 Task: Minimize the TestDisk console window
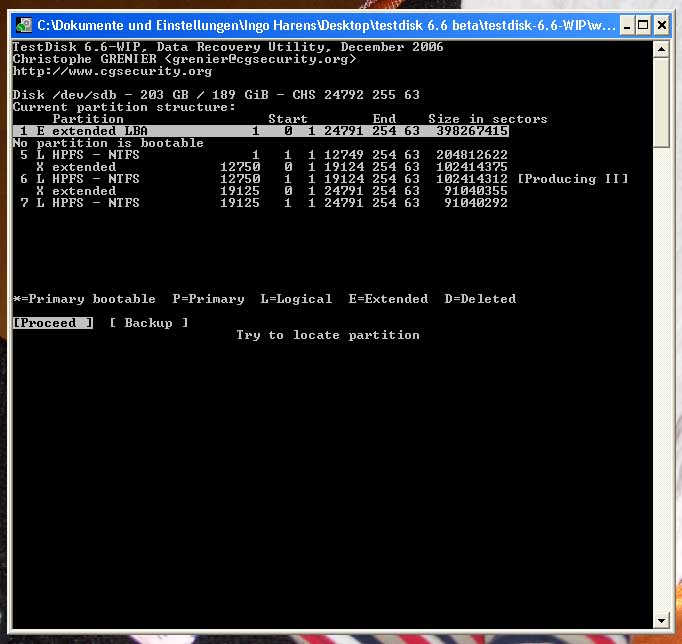(626, 25)
